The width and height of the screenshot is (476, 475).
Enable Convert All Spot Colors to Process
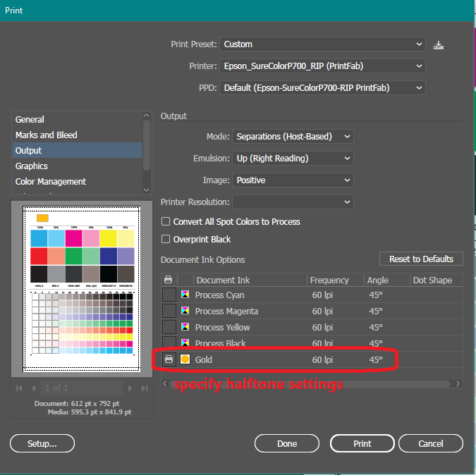[166, 221]
